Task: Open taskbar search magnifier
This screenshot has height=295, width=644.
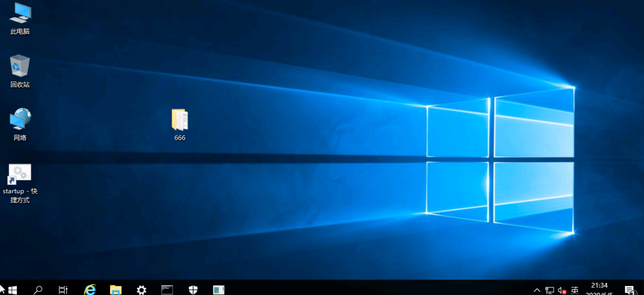Action: point(38,290)
